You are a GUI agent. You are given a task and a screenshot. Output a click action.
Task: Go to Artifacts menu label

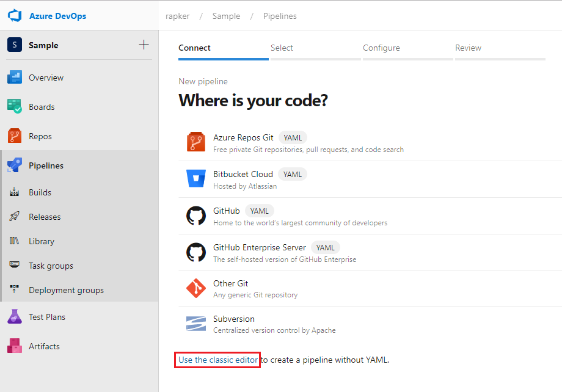point(45,346)
